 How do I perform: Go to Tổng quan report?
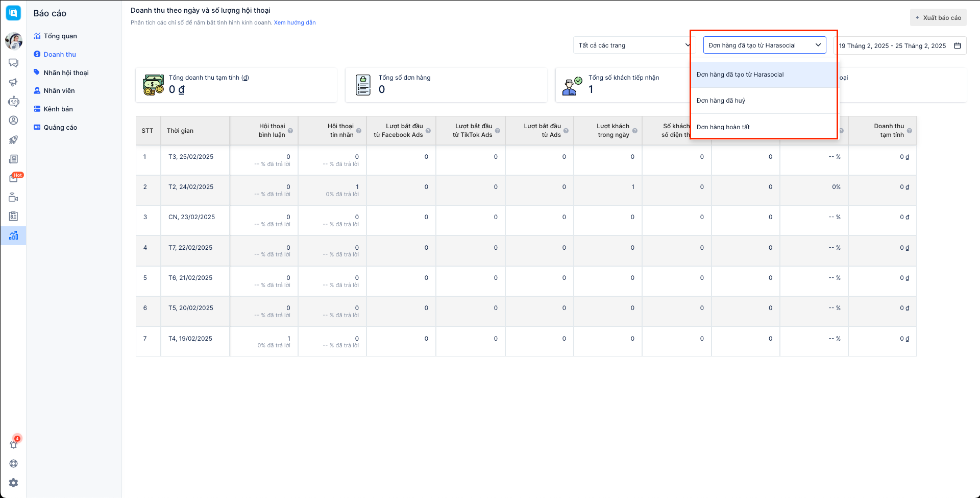coord(60,36)
